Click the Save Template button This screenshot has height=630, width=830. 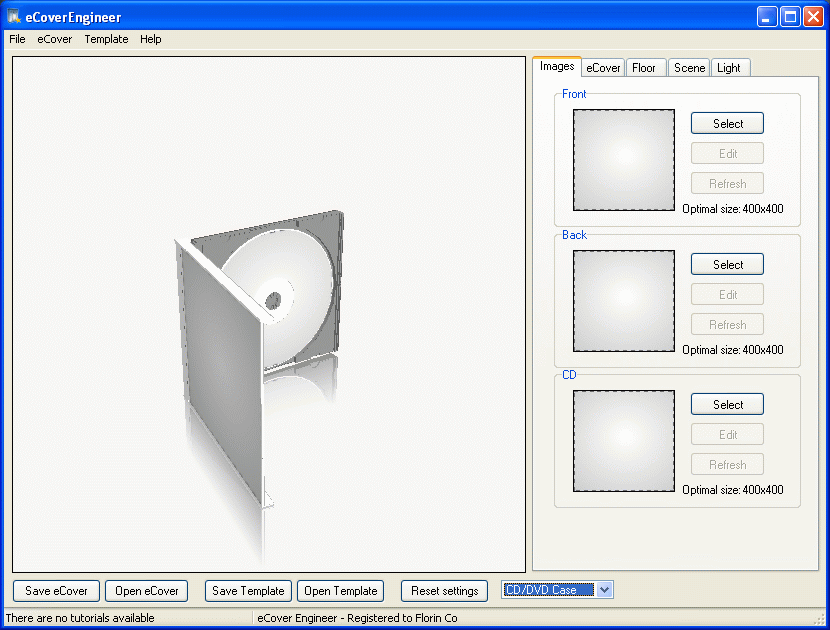[x=248, y=591]
